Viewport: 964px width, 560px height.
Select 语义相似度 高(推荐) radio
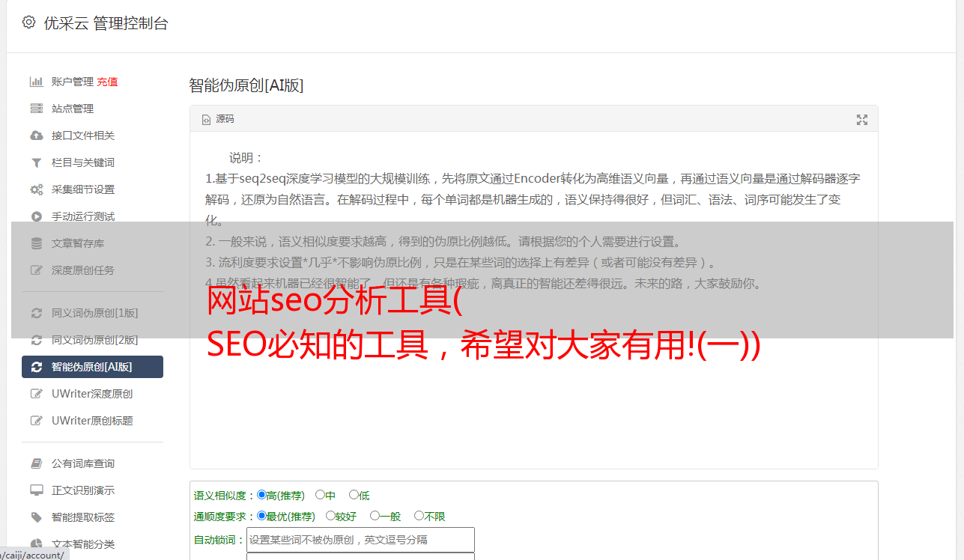point(261,495)
